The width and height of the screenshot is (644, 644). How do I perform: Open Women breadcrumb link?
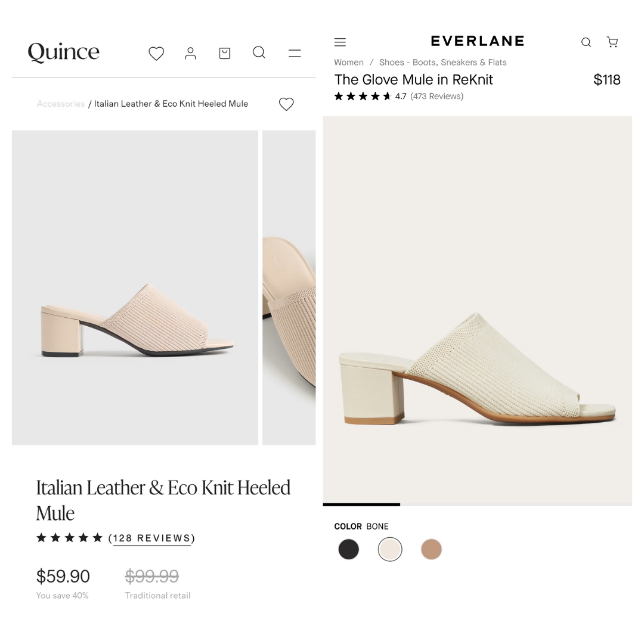(349, 62)
